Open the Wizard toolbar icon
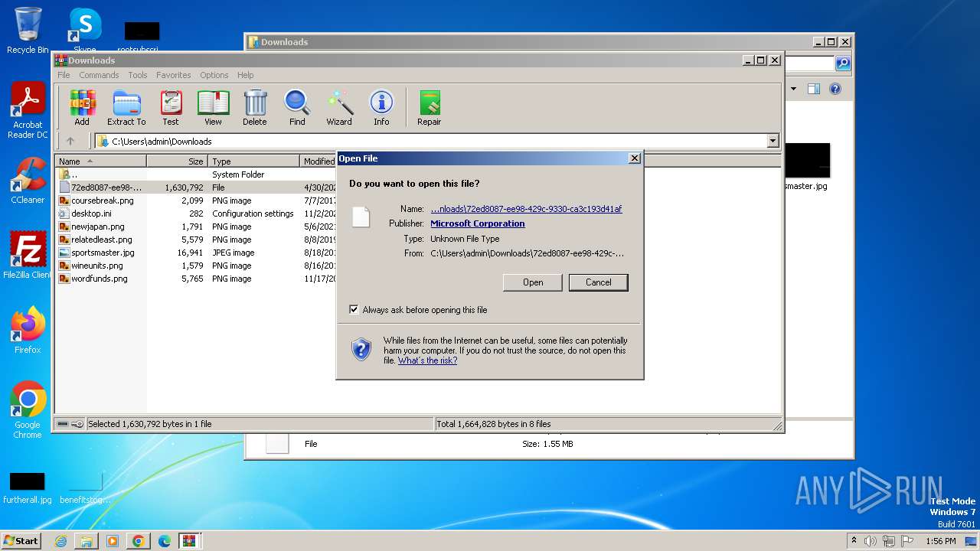Image resolution: width=980 pixels, height=551 pixels. [339, 108]
